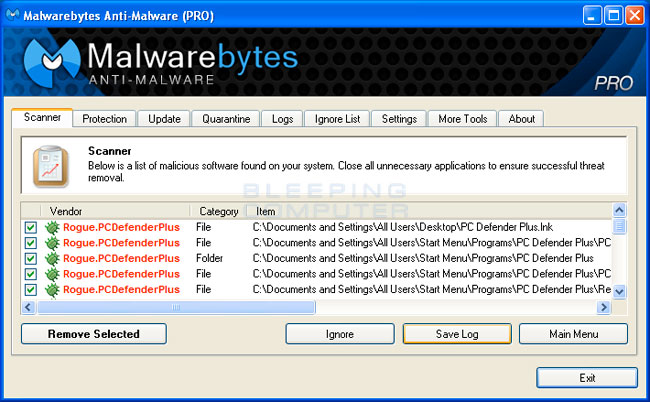Click the bug icon on the Folder category row
The width and height of the screenshot is (650, 402).
[52, 259]
